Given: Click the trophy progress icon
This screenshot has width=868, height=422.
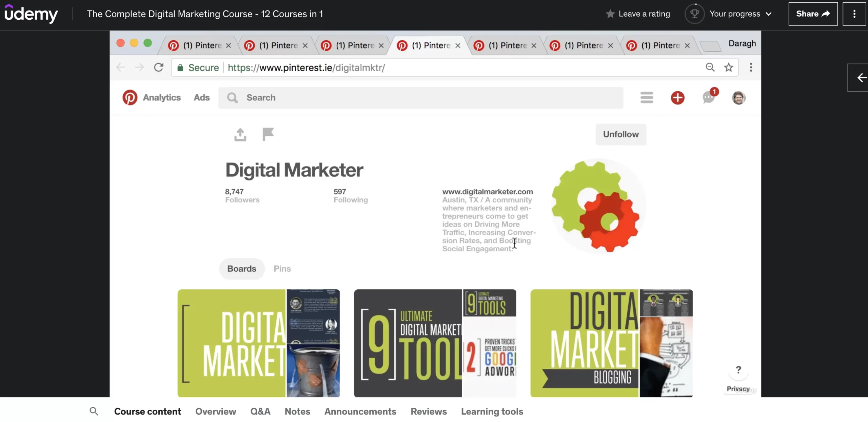Looking at the screenshot, I should [x=694, y=14].
